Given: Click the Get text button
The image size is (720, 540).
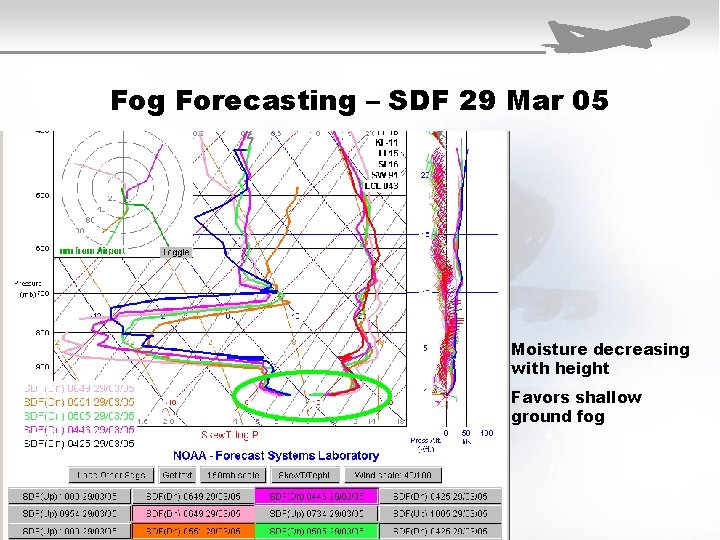Looking at the screenshot, I should (177, 475).
